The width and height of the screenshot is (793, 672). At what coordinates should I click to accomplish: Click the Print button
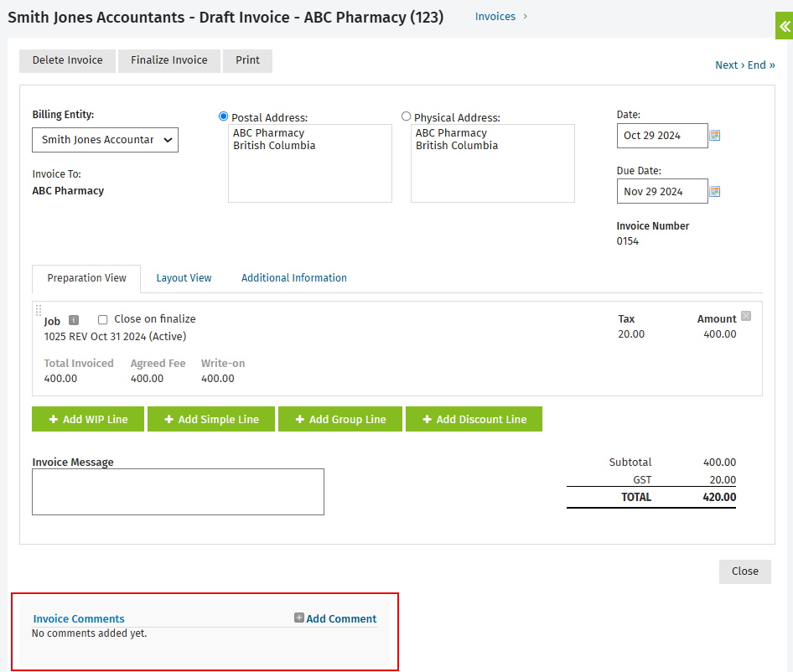click(x=247, y=60)
